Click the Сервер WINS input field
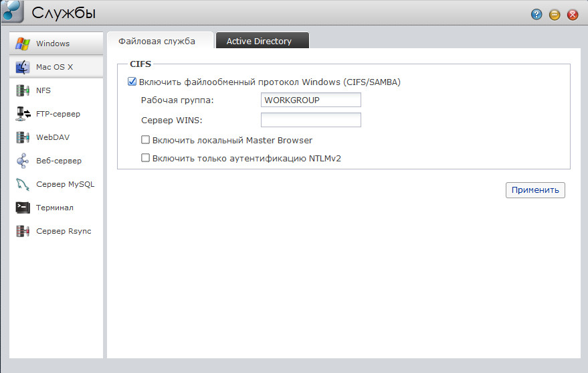 point(310,120)
